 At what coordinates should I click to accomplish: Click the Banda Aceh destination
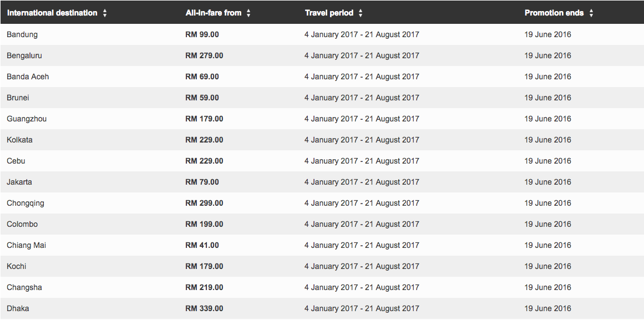click(x=28, y=77)
